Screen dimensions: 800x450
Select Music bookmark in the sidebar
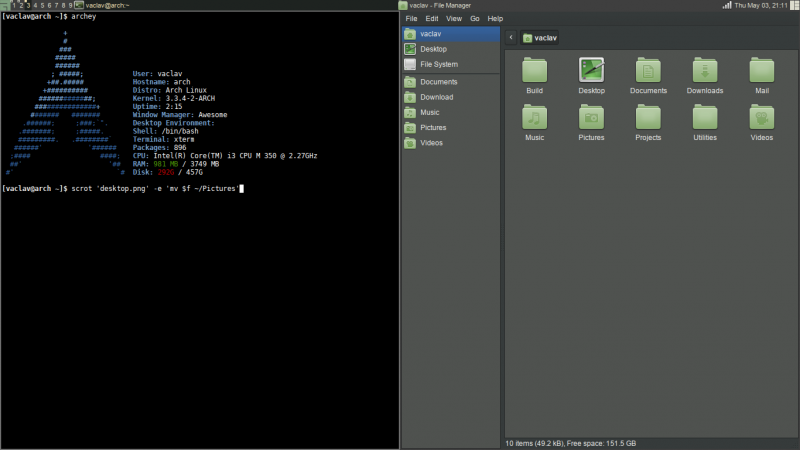[451, 112]
